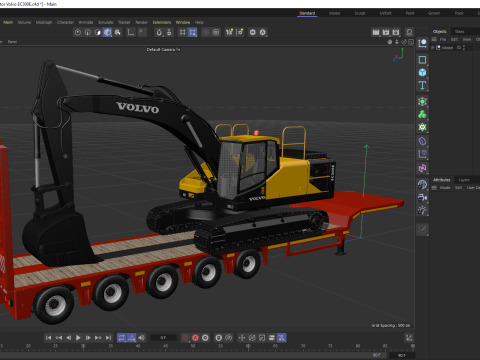Select the Bend deformer capsule icon
The height and width of the screenshot is (360, 480).
pyautogui.click(x=422, y=141)
